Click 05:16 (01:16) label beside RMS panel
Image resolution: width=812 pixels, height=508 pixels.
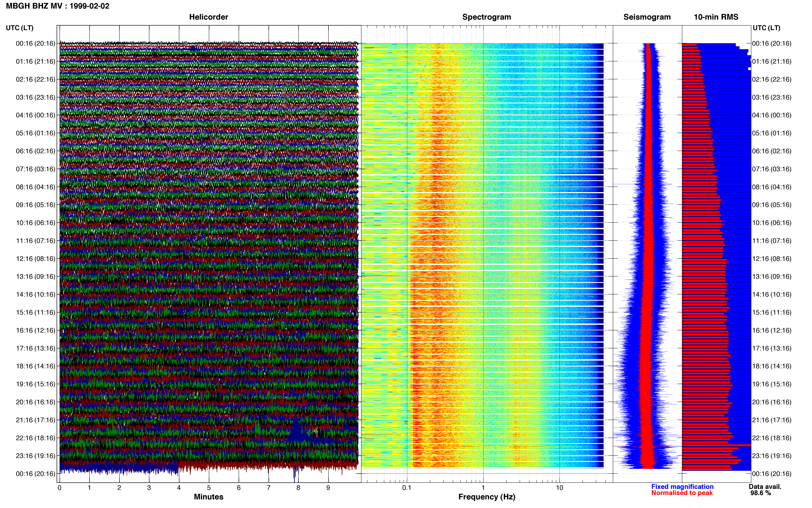tap(772, 133)
